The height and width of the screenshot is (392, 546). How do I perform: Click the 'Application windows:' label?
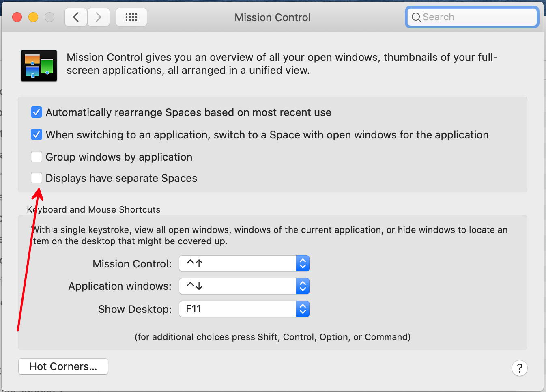(x=120, y=286)
